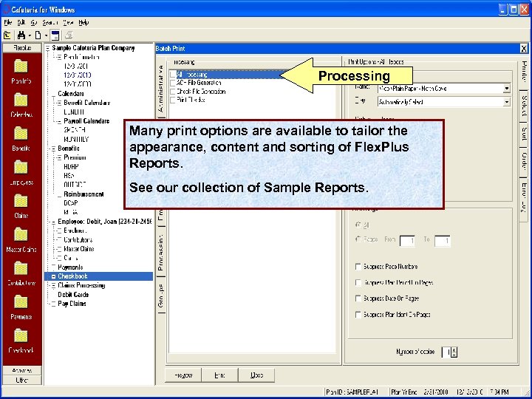Switch to the Processing vertical tab
The width and height of the screenshot is (532, 399).
161,253
